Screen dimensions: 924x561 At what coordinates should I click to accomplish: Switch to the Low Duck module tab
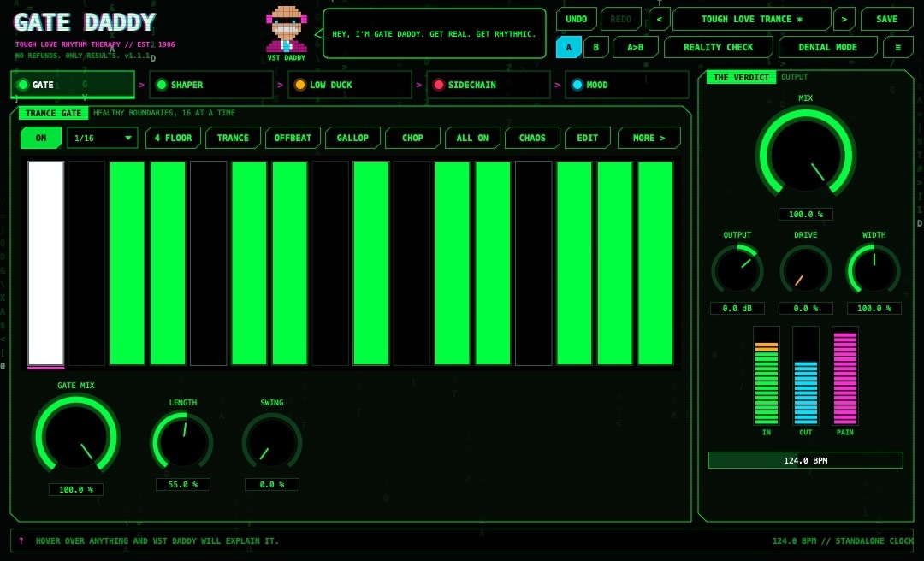349,85
